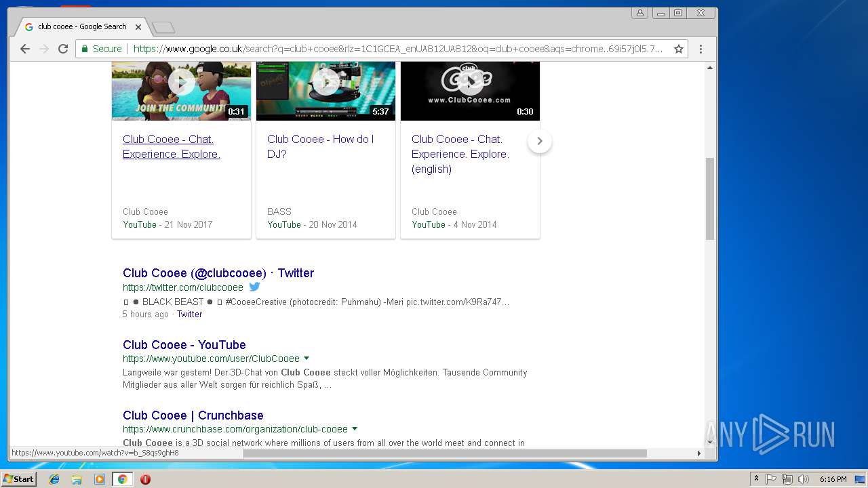The image size is (868, 488).
Task: Click YouTube source under 21 Nov 2017 video
Action: (140, 224)
